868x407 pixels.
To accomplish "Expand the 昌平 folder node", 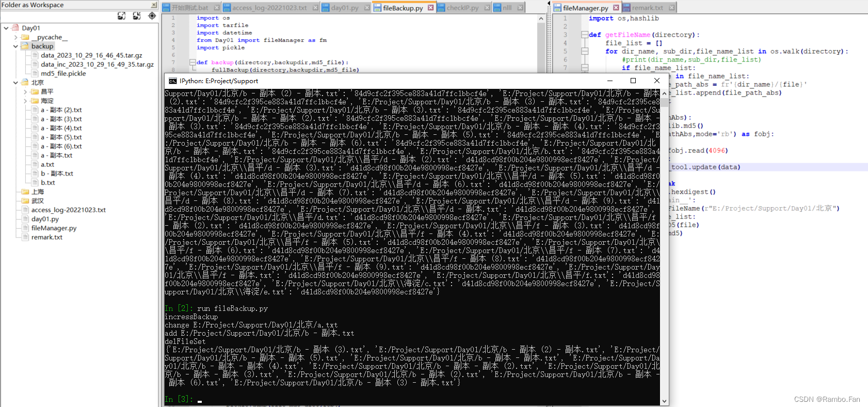I will 25,92.
